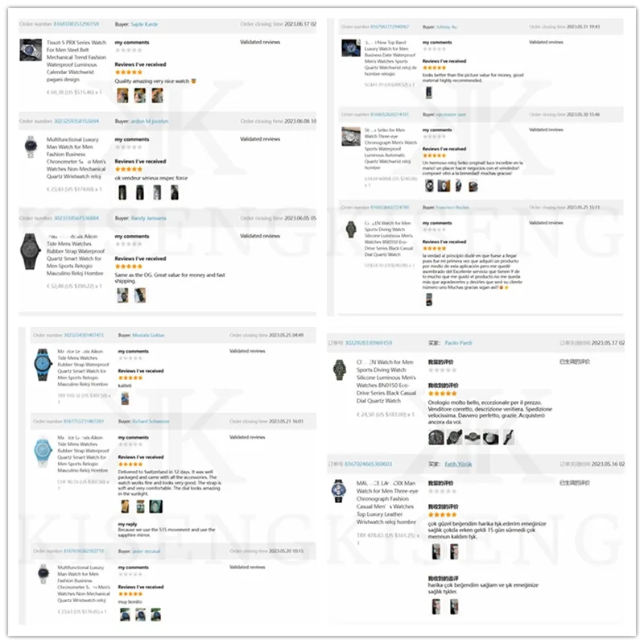The image size is (644, 644).
Task: Open order number 3022928330969159 link
Action: (x=368, y=343)
